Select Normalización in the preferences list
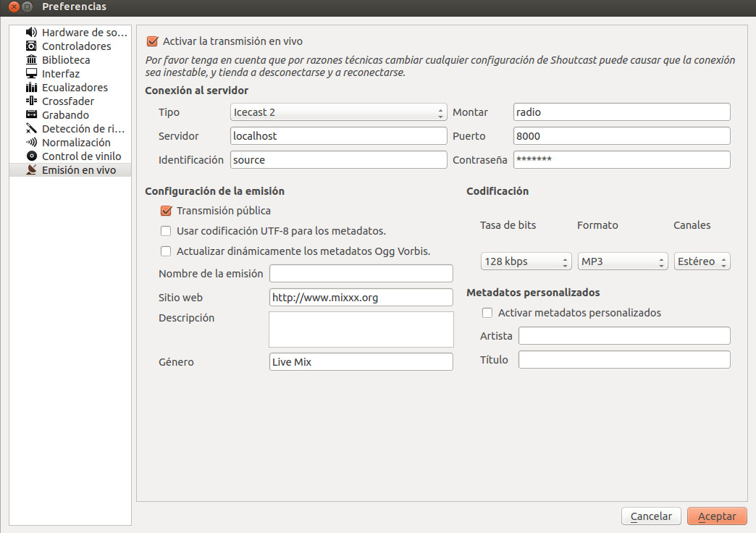The width and height of the screenshot is (756, 533). [x=76, y=143]
